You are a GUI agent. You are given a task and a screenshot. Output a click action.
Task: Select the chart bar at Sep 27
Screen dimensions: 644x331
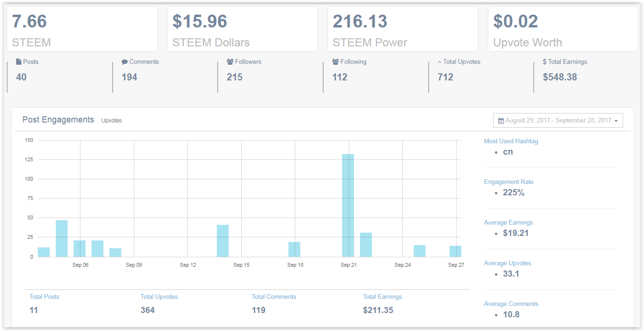coord(455,251)
